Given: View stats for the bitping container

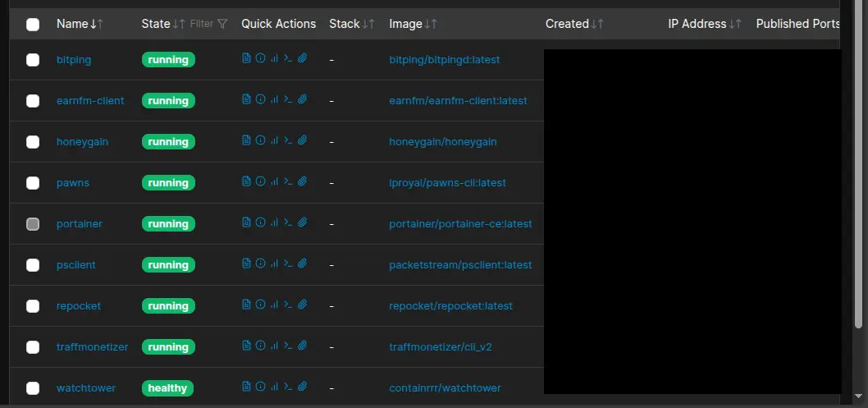Looking at the screenshot, I should pos(274,58).
